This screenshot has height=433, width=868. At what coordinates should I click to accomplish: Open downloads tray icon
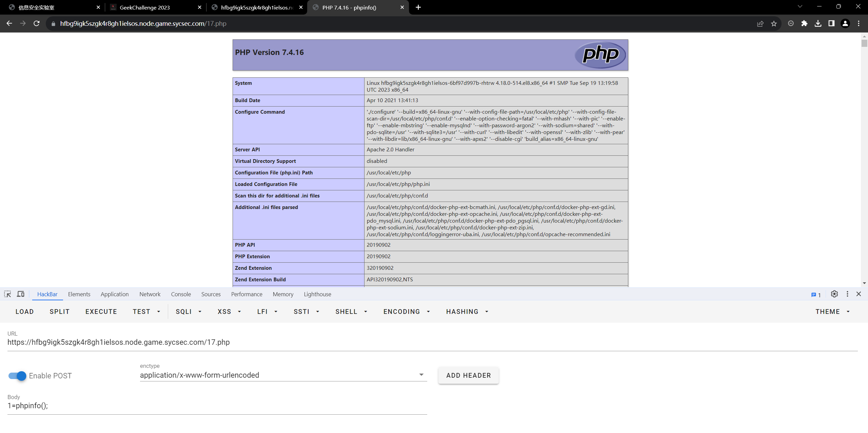coord(818,23)
